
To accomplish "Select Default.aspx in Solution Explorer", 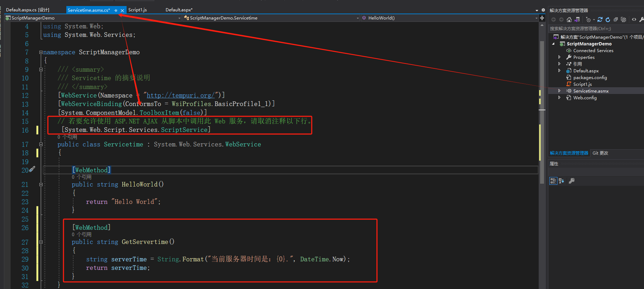I will pyautogui.click(x=586, y=71).
